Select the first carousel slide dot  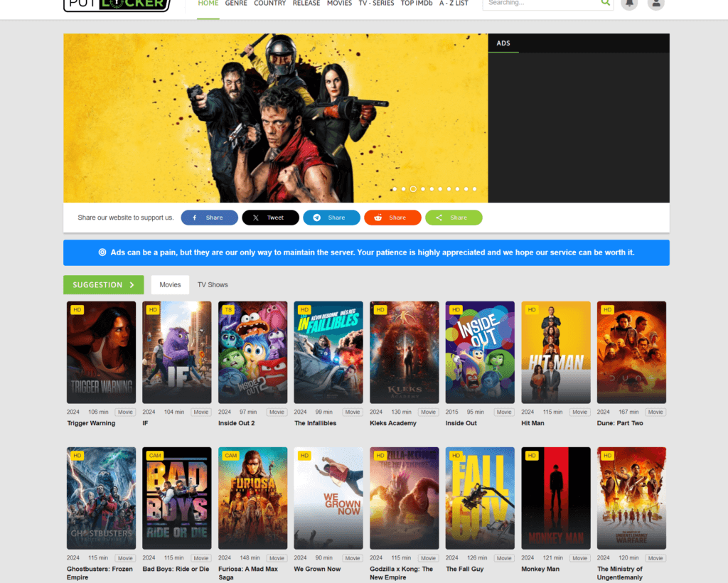pyautogui.click(x=395, y=189)
